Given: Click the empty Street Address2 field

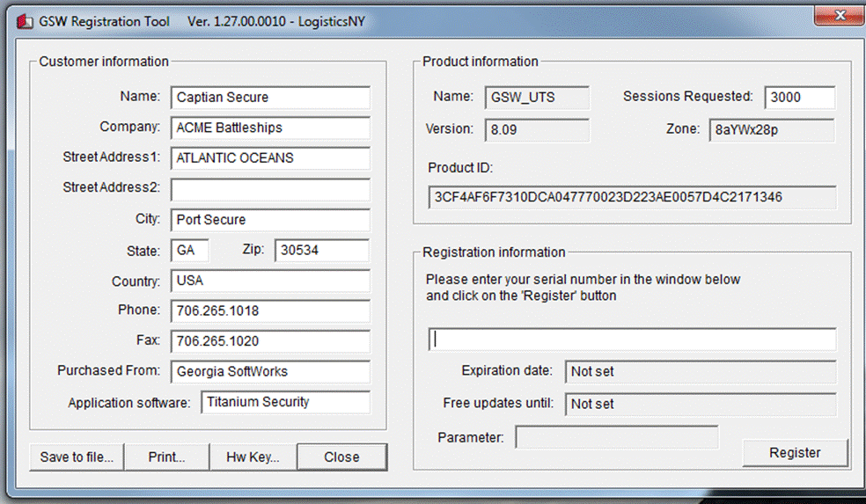Looking at the screenshot, I should coord(270,189).
